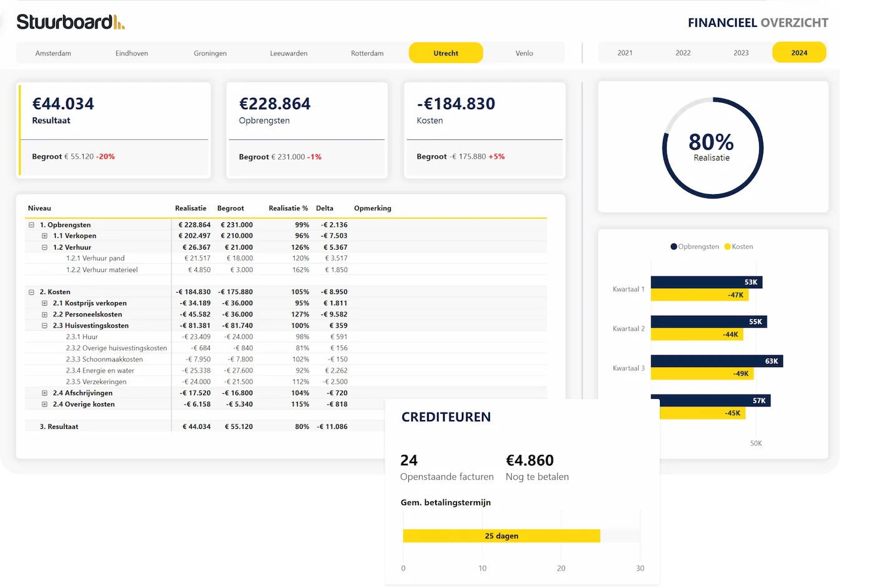Click the €228.864 Opbrengsten card
This screenshot has width=874, height=588.
click(307, 130)
